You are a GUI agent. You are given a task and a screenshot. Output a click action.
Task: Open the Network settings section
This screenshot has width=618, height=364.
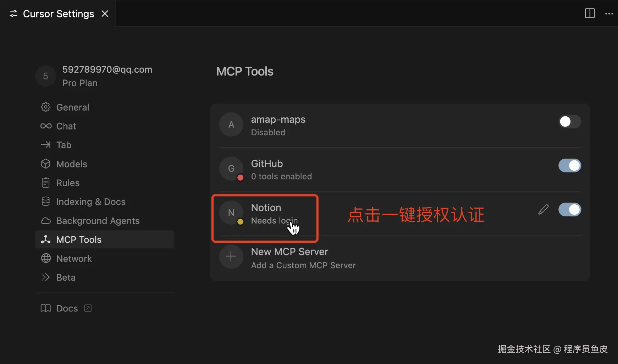(x=104, y=259)
